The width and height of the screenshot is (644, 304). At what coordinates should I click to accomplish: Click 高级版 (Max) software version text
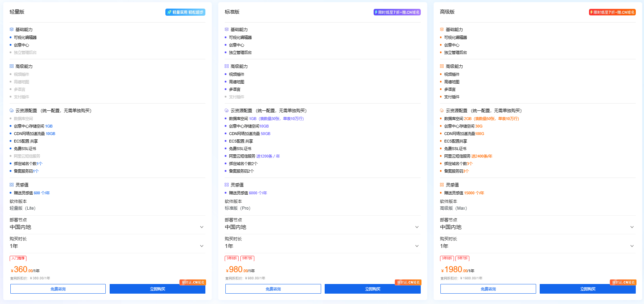453,208
